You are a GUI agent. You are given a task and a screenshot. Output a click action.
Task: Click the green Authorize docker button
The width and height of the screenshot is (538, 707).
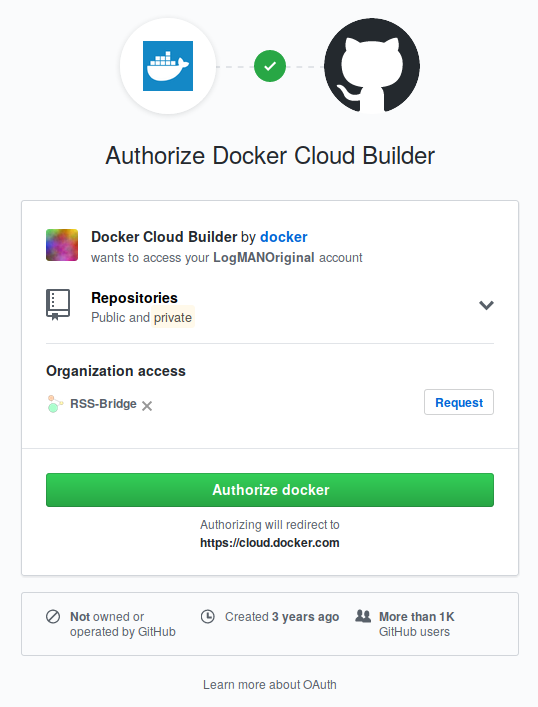[x=270, y=490]
